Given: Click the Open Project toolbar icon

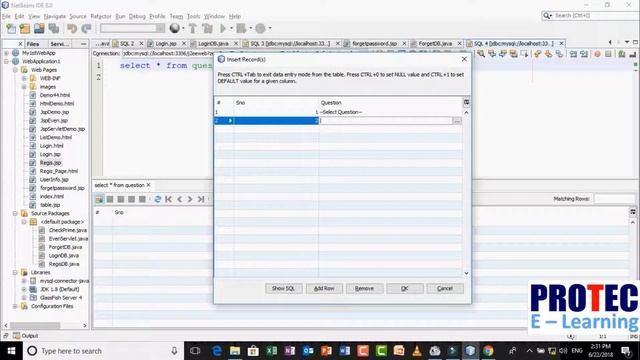Looking at the screenshot, I should pos(39,28).
